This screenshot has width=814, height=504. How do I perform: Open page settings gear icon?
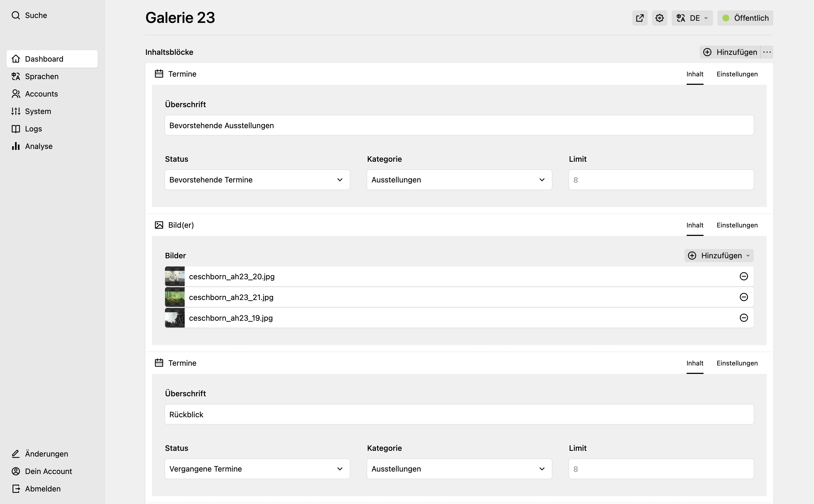[x=659, y=18]
